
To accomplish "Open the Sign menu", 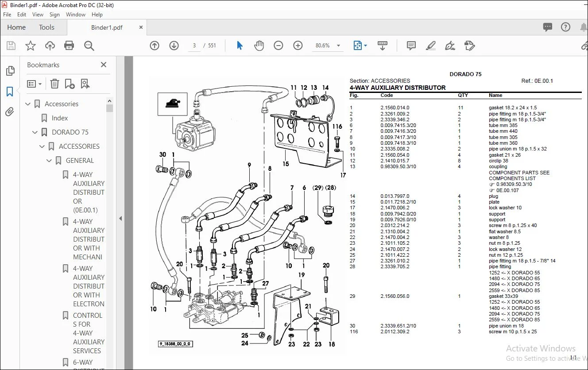I will coord(54,15).
